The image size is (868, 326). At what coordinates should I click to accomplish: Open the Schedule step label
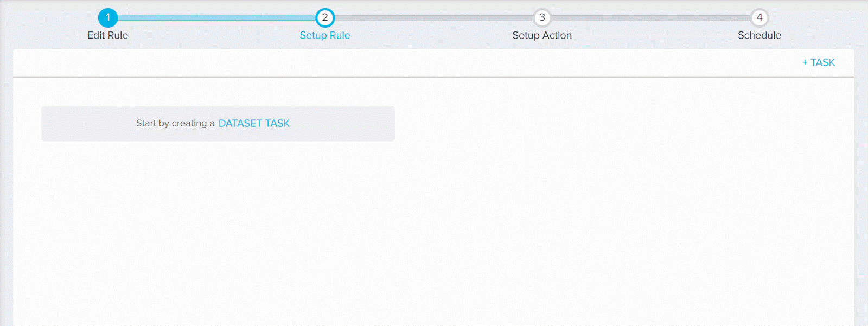pyautogui.click(x=759, y=35)
